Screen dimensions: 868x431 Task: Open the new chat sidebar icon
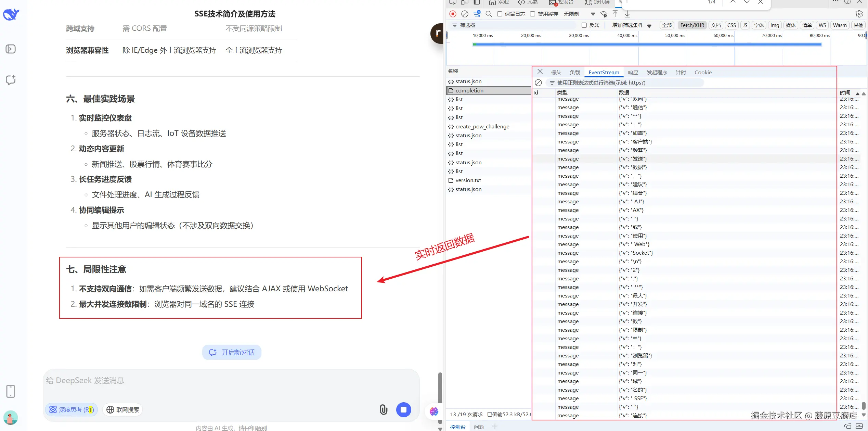click(11, 80)
